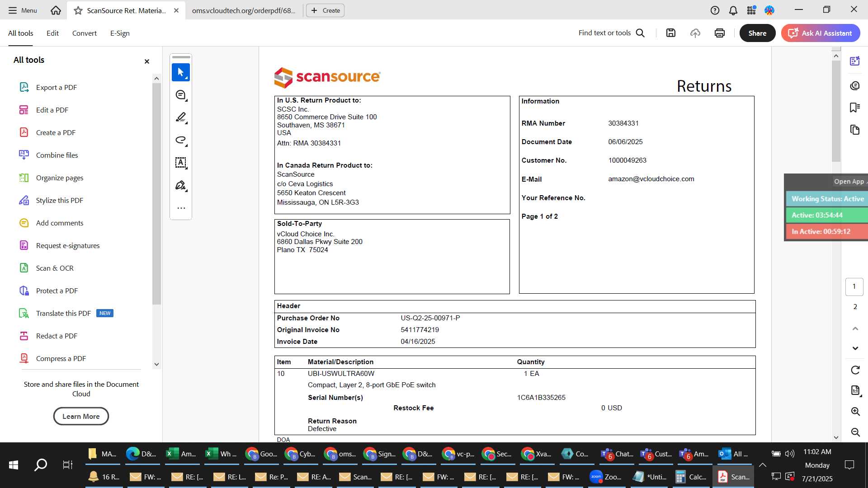Click the Create new tab button
868x488 pixels.
325,10
